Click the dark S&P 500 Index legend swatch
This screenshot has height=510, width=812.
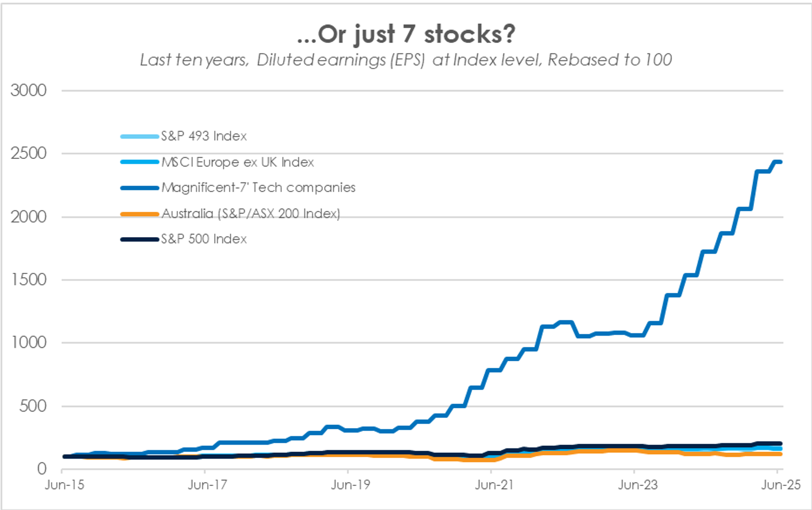[x=140, y=239]
